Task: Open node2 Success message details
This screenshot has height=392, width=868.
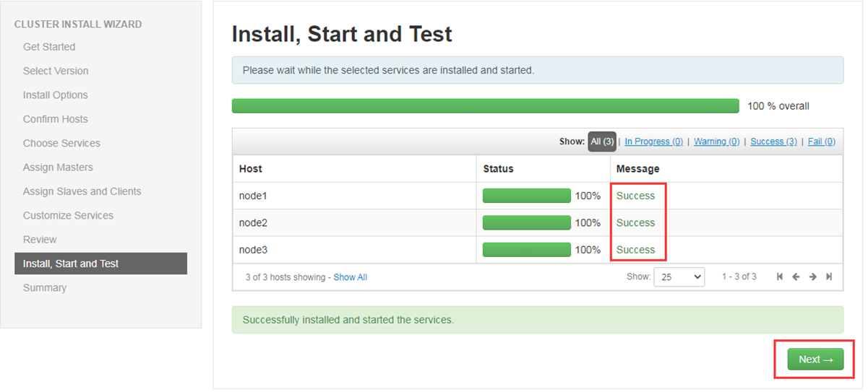Action: pyautogui.click(x=635, y=222)
